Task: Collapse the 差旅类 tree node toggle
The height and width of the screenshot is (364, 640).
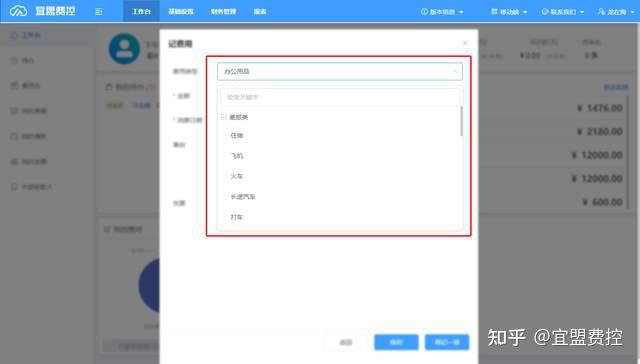Action: (224, 117)
